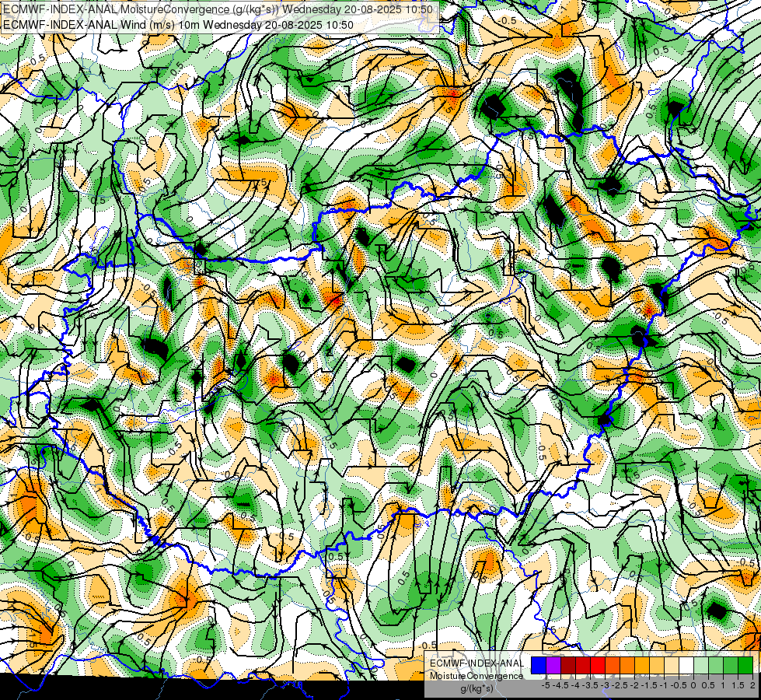Click the -4.5 tick label on the legend
Image resolution: width=761 pixels, height=700 pixels.
(560, 685)
